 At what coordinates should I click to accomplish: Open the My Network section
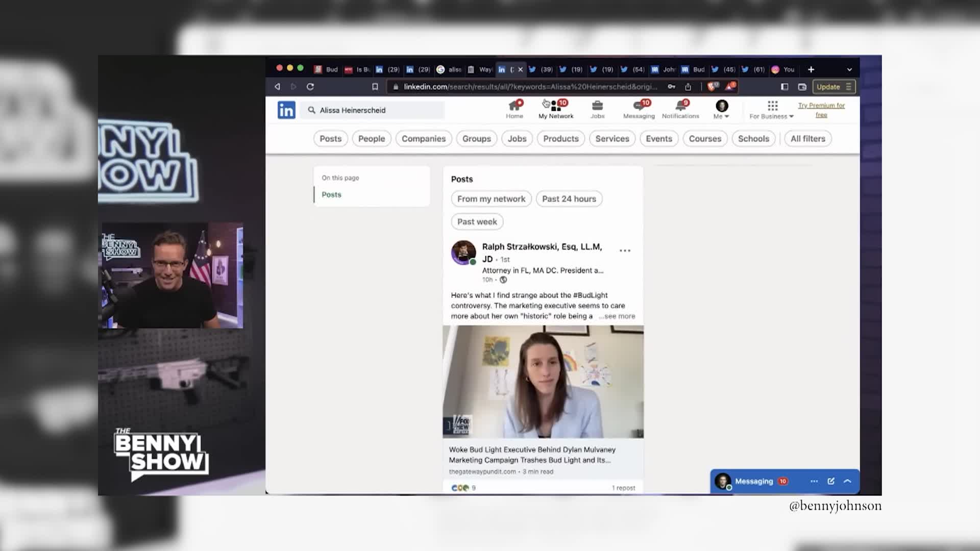pos(556,109)
